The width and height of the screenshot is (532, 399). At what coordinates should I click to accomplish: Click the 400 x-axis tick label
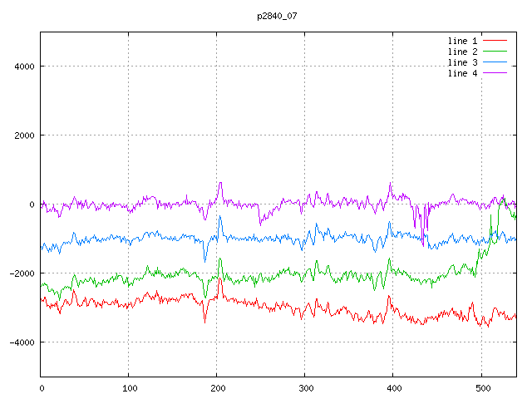pyautogui.click(x=393, y=387)
